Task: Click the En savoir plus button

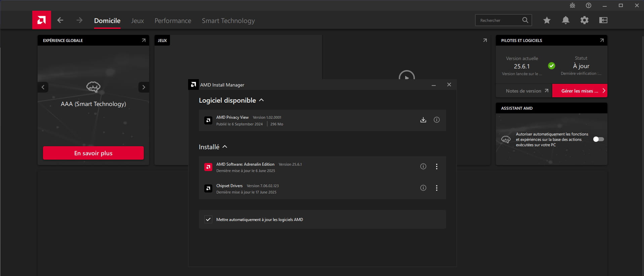Action: (x=93, y=153)
